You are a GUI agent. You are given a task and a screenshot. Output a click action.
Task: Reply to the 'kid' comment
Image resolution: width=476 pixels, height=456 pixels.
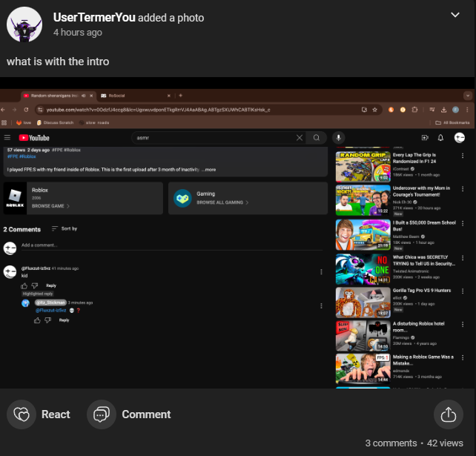[51, 285]
